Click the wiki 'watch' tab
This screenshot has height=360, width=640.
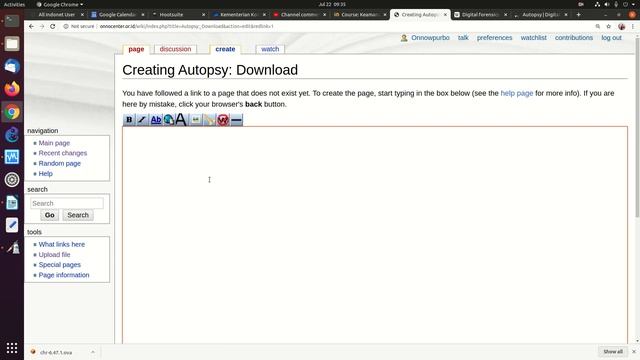point(270,49)
